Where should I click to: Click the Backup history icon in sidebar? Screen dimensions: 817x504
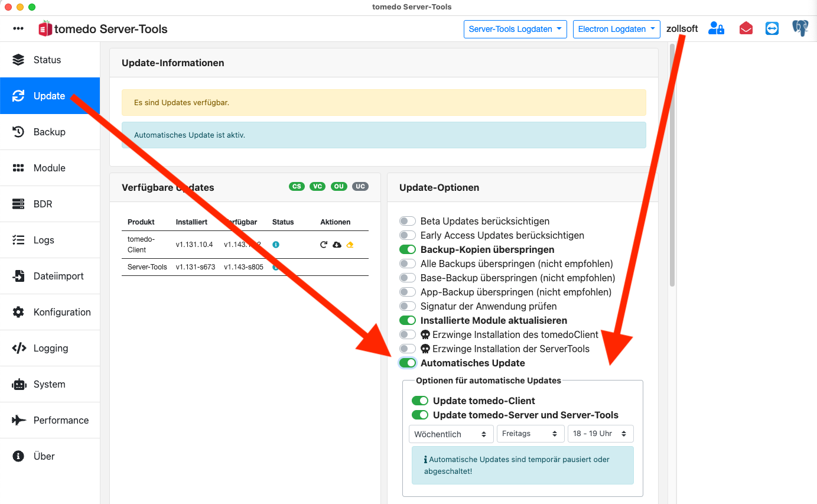(18, 132)
